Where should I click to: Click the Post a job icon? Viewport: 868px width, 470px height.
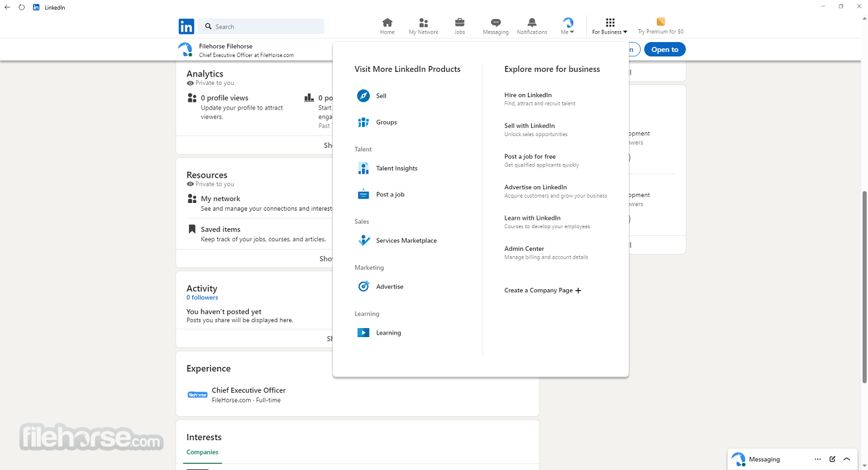point(363,194)
